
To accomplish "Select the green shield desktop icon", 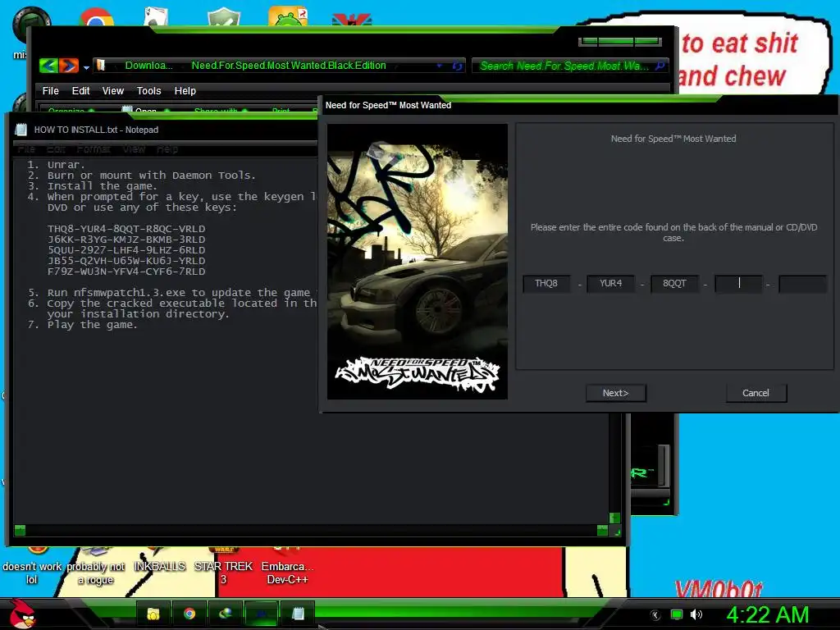I will (x=223, y=17).
